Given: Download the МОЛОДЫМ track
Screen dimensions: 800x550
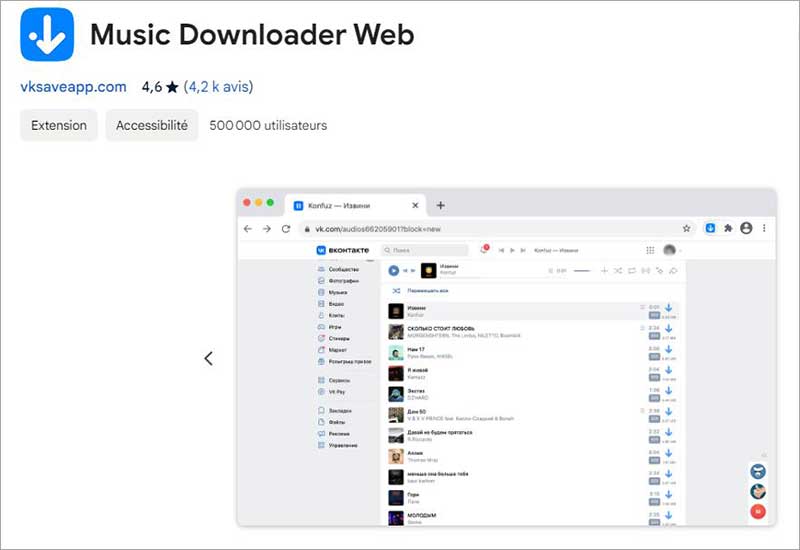Looking at the screenshot, I should [668, 515].
